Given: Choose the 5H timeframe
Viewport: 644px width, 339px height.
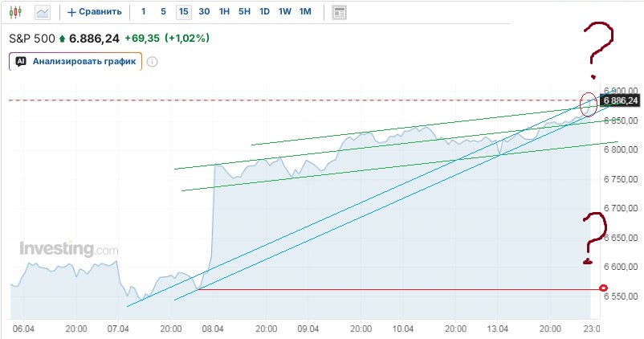Looking at the screenshot, I should coord(244,12).
